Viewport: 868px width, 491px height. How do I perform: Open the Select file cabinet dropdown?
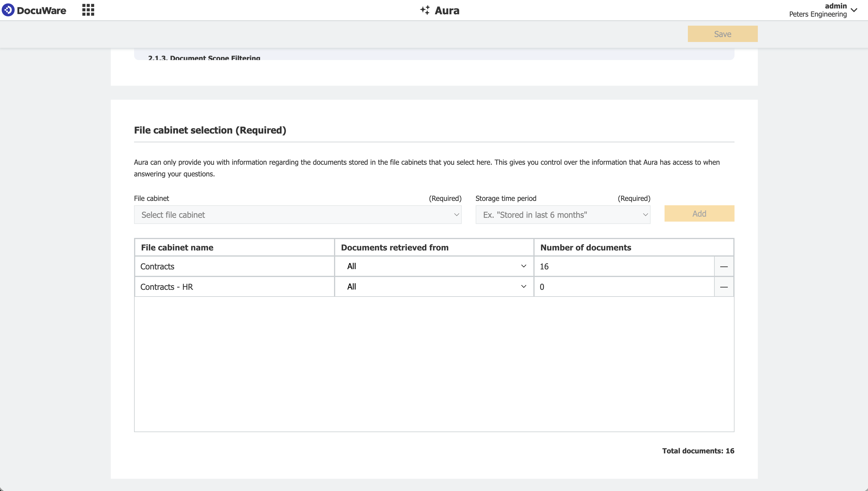[x=298, y=215]
